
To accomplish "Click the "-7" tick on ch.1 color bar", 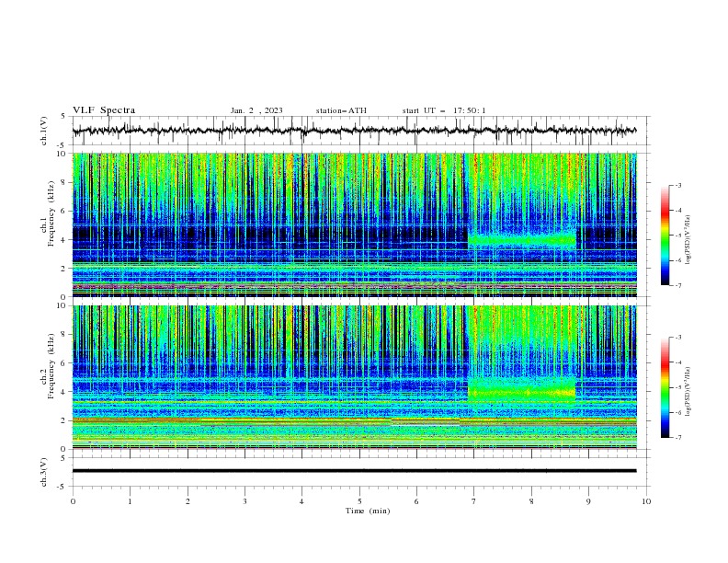I will [677, 285].
